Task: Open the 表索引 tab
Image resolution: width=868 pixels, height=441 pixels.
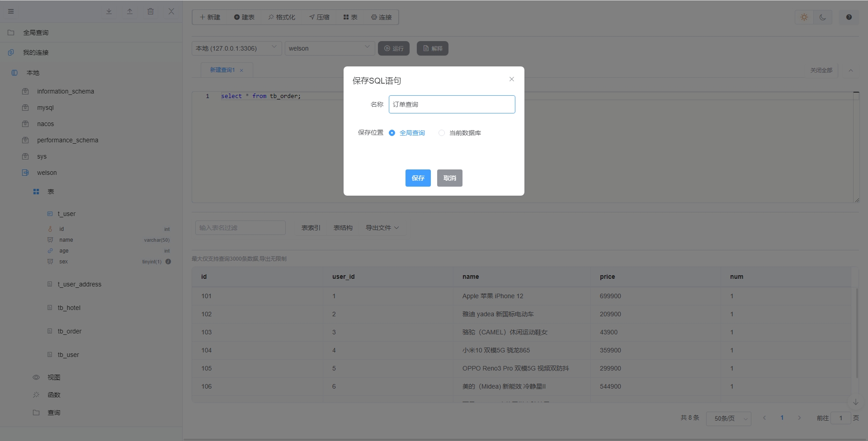Action: [311, 228]
